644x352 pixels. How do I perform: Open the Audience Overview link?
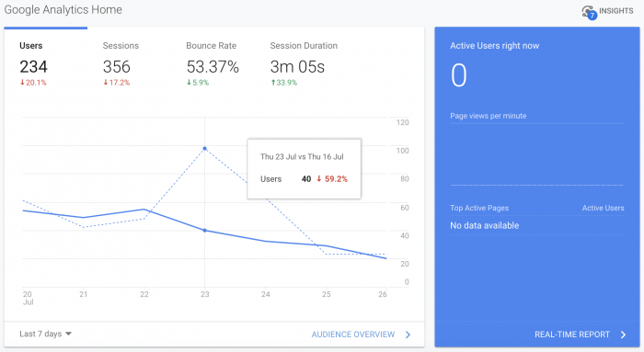click(x=352, y=335)
